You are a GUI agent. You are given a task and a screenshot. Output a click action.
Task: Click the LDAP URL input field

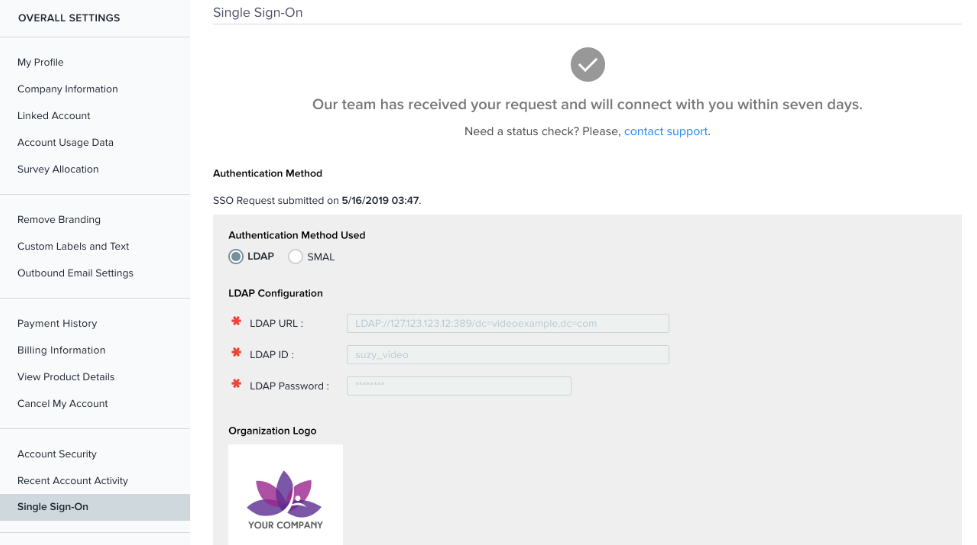[x=507, y=323]
